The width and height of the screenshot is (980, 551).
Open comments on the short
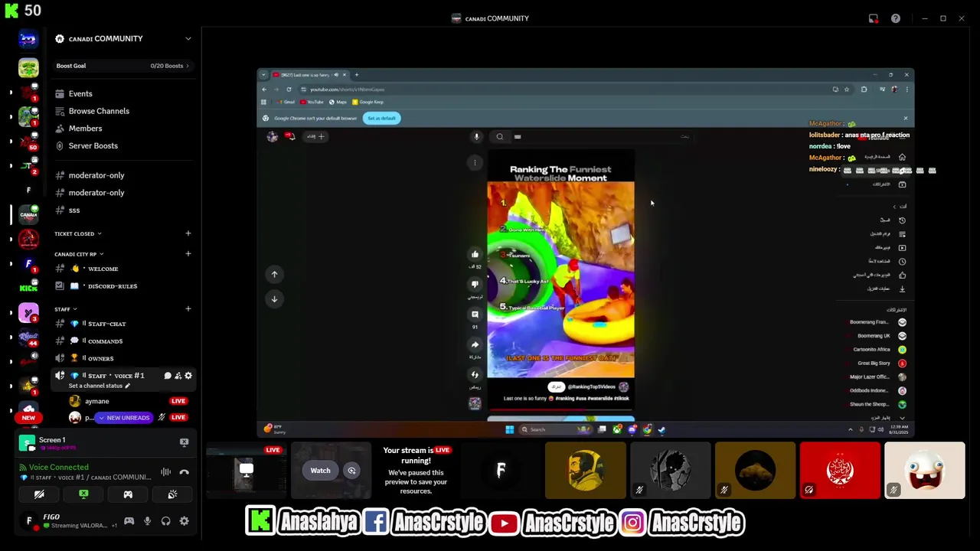(475, 315)
